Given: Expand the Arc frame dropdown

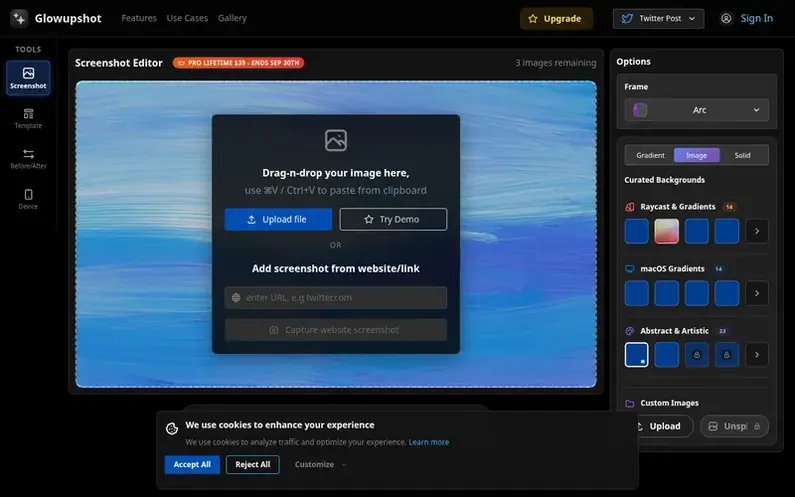Looking at the screenshot, I should coord(697,110).
